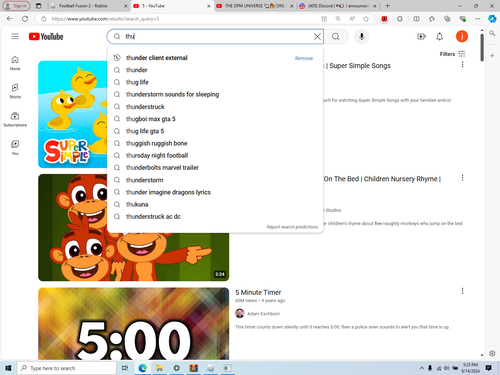Open the orange account avatar

click(x=462, y=36)
